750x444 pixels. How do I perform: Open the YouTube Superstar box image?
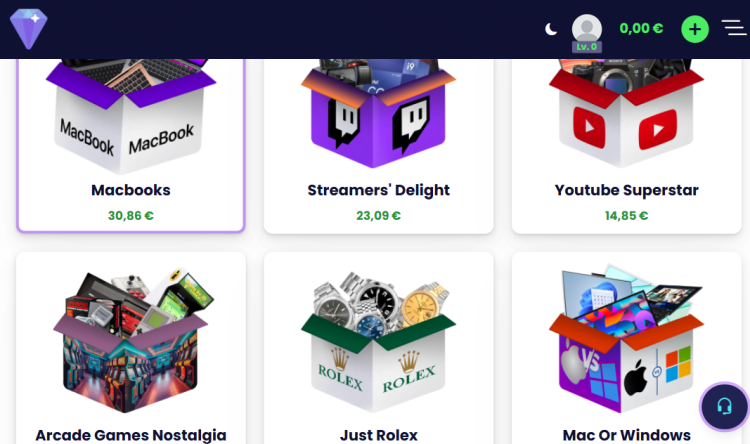coord(626,114)
